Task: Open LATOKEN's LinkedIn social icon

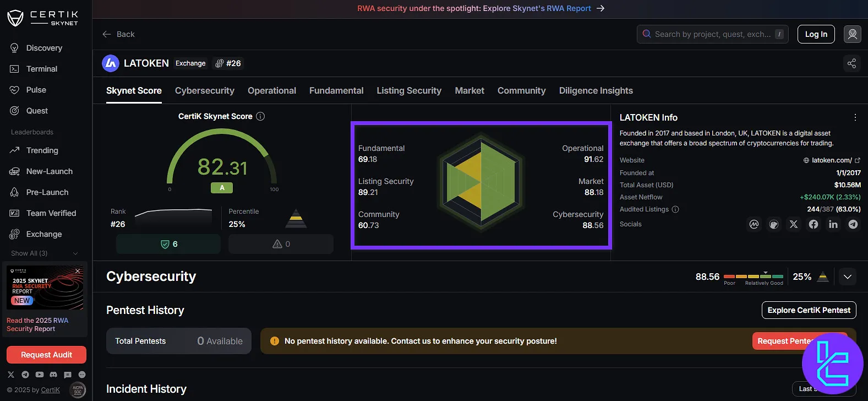Action: [x=833, y=224]
